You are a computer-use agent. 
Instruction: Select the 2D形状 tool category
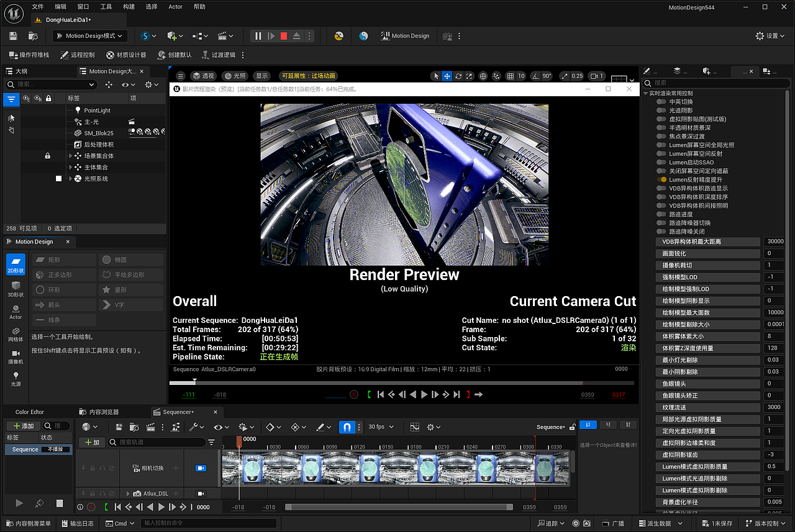[16, 265]
